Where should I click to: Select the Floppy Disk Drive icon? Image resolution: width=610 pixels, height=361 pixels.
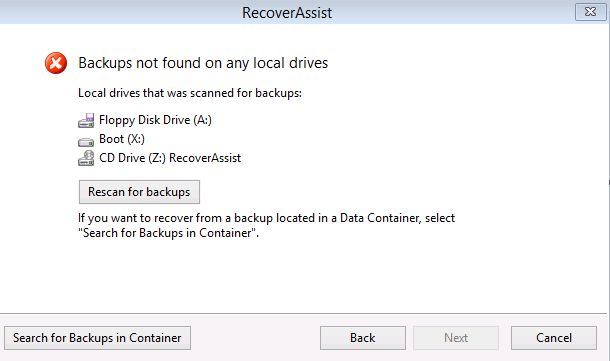[86, 120]
